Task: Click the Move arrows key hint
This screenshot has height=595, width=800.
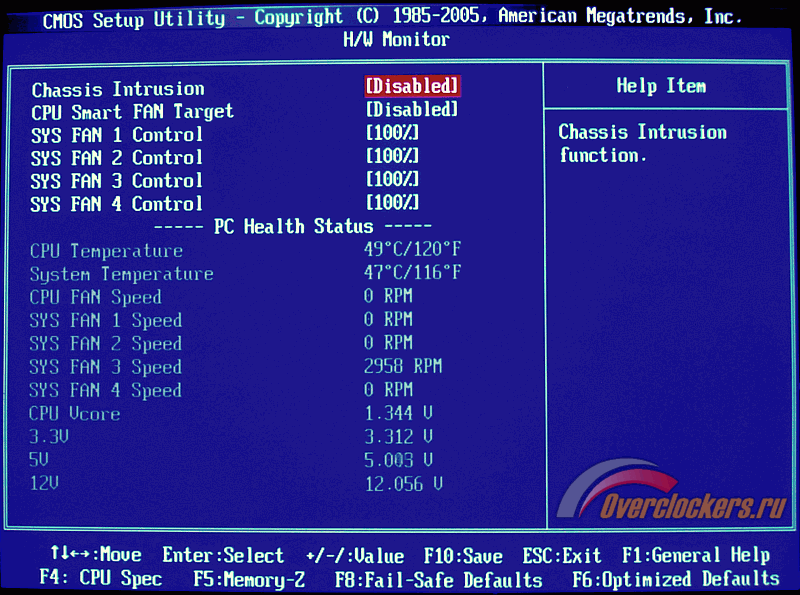Action: 96,554
